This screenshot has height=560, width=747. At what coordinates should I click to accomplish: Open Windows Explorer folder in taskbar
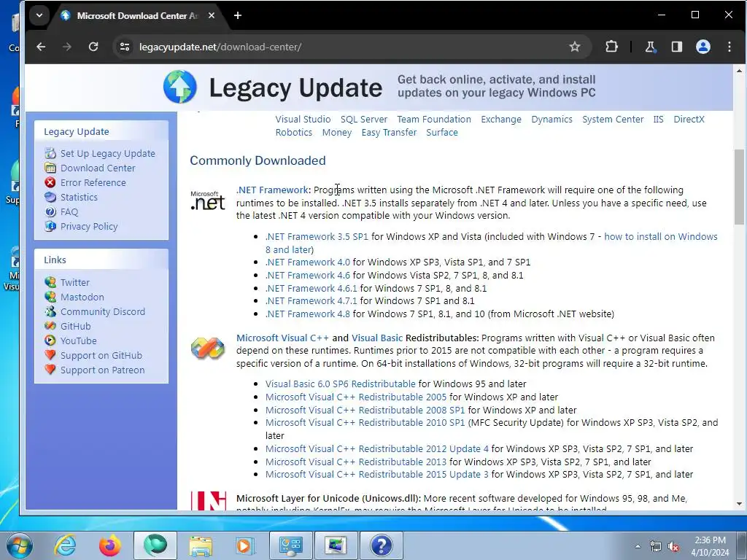(201, 545)
